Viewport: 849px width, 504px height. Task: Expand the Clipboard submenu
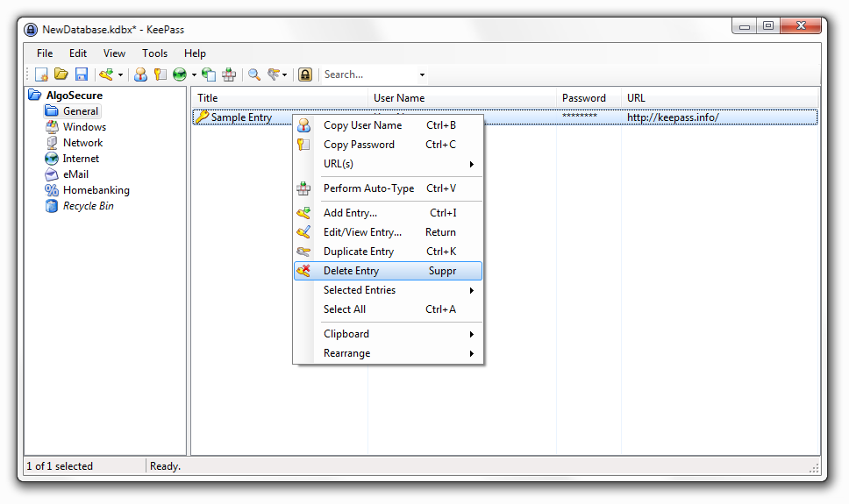388,334
